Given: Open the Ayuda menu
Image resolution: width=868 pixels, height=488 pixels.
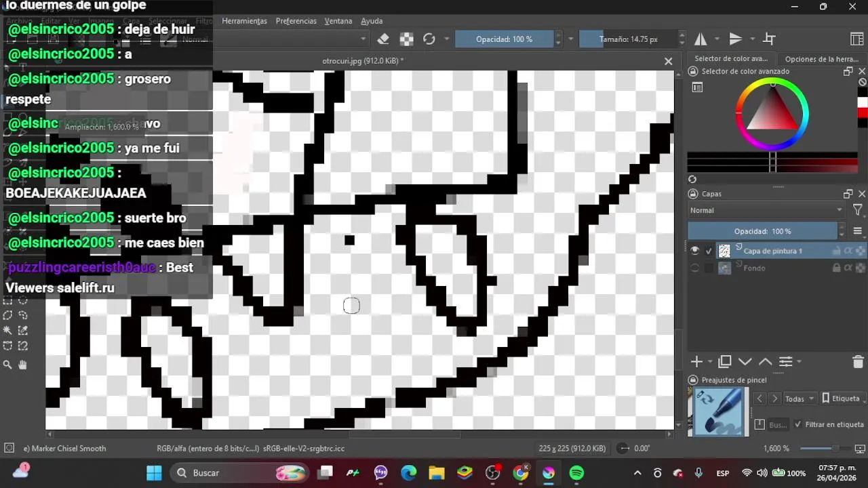Looking at the screenshot, I should point(372,21).
